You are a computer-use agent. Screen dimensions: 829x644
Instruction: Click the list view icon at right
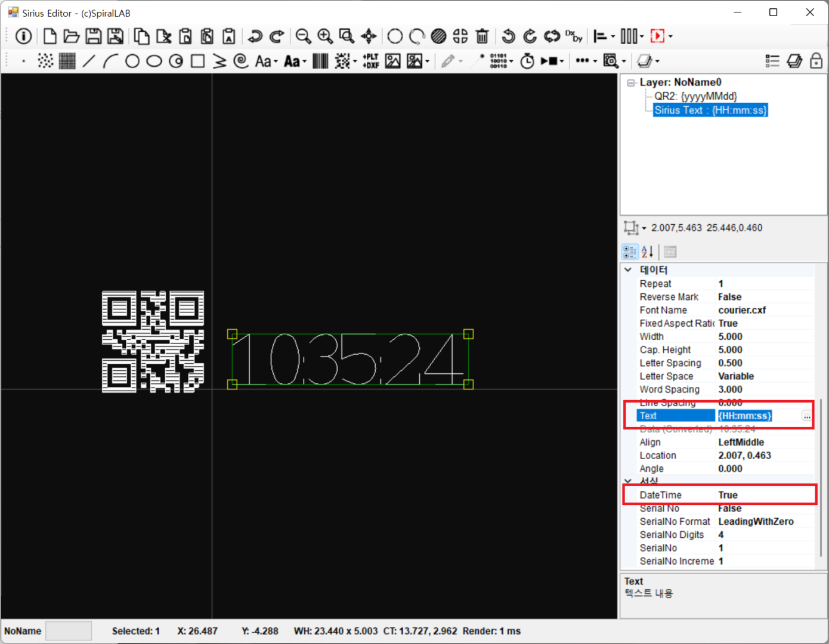pos(772,61)
